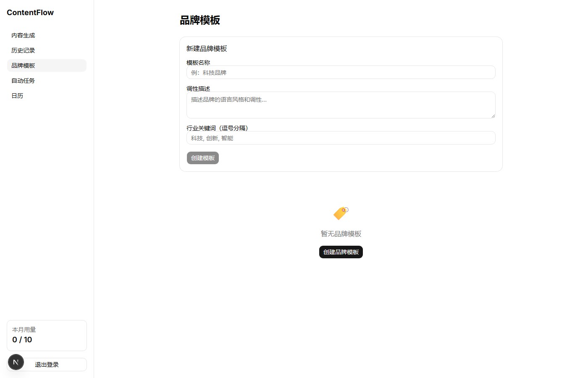The width and height of the screenshot is (588, 378).
Task: Select the 品牌模板 sidebar item
Action: tap(23, 65)
